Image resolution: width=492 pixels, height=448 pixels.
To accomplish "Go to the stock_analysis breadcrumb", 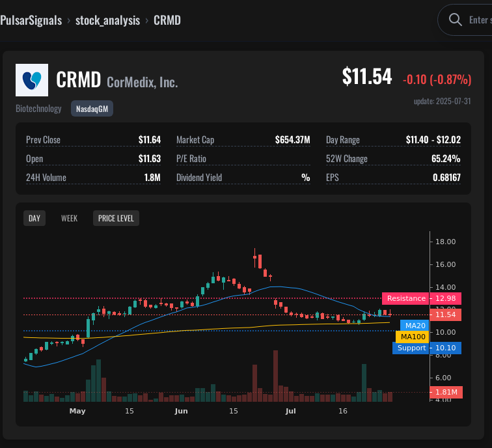I will (107, 20).
